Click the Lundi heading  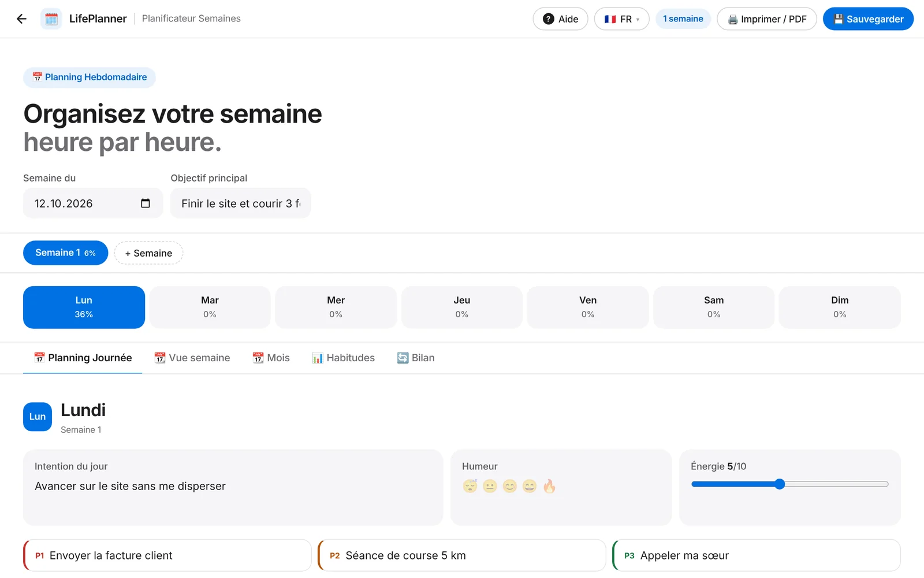(x=83, y=410)
